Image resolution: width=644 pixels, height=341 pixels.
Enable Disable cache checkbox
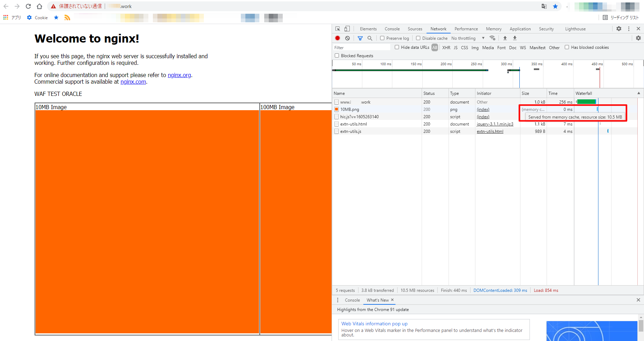(x=418, y=38)
